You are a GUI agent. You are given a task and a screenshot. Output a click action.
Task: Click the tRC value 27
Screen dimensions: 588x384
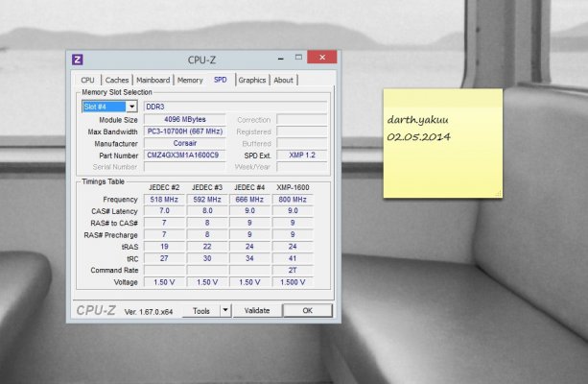[164, 258]
